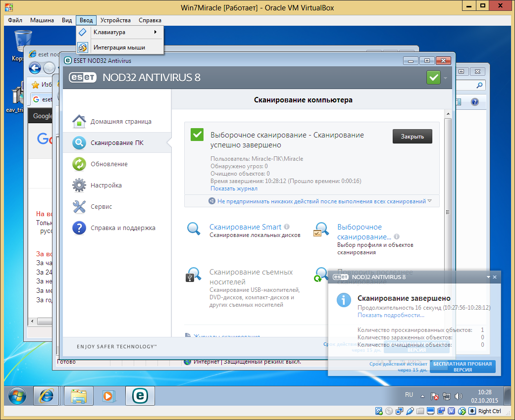Click VirtualBox shared folders status icon
Viewport: 515px width, 420px height.
(x=420, y=411)
